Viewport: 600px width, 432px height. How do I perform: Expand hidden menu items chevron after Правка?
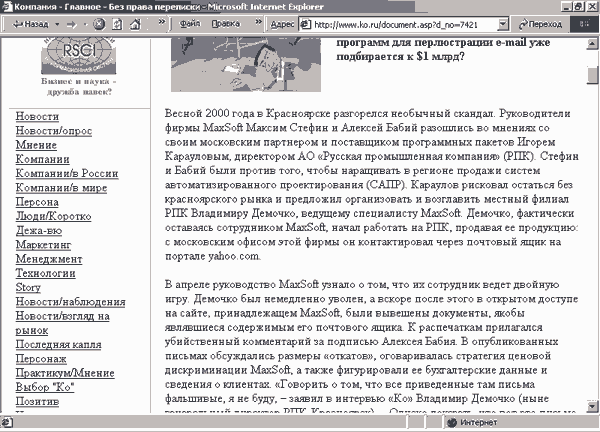[x=259, y=22]
